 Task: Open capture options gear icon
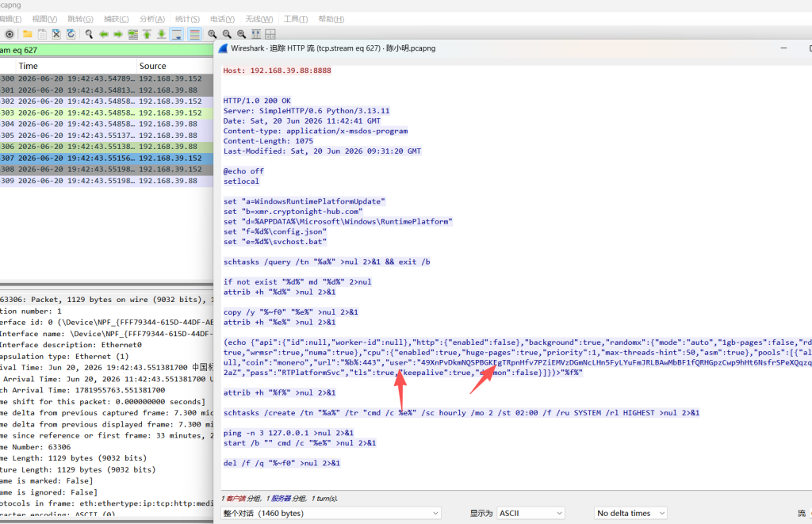(10, 34)
